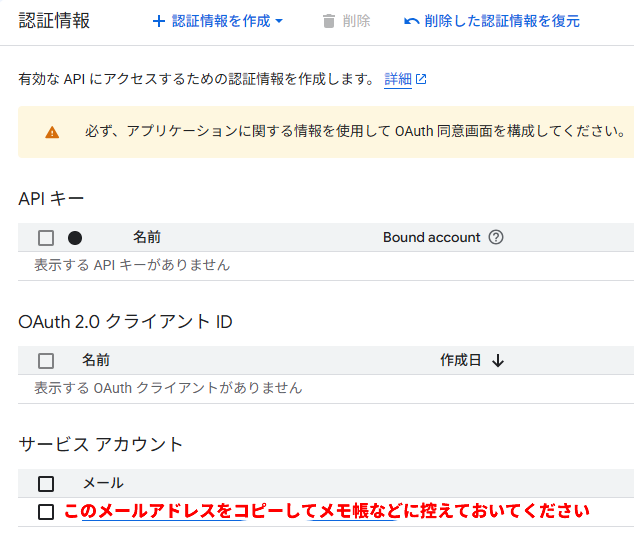634x547 pixels.
Task: Tick the service account row checkbox
Action: point(46,512)
